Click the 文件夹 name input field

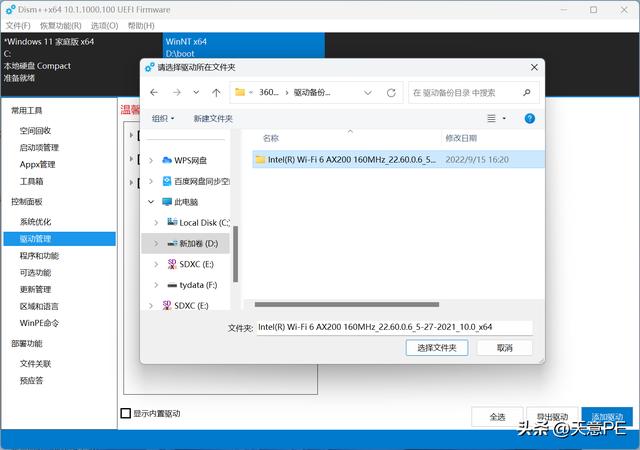tap(395, 327)
